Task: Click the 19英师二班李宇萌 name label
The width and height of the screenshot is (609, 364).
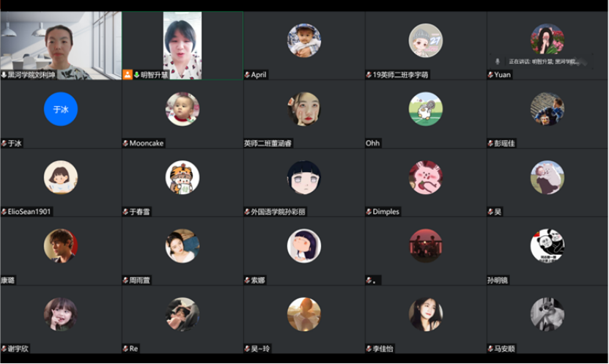Action: (x=400, y=75)
